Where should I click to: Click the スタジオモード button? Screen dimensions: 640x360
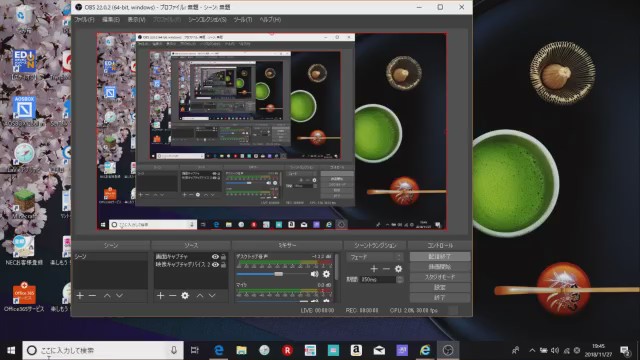pyautogui.click(x=440, y=277)
